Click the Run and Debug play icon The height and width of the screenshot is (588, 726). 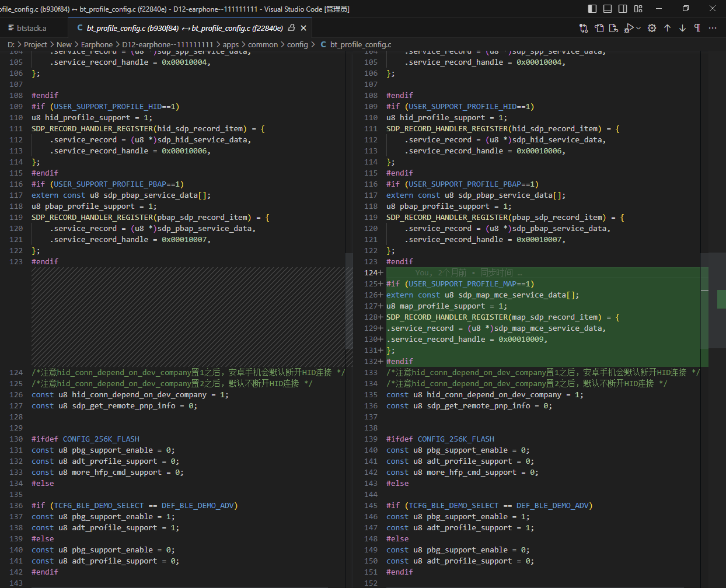tap(629, 28)
